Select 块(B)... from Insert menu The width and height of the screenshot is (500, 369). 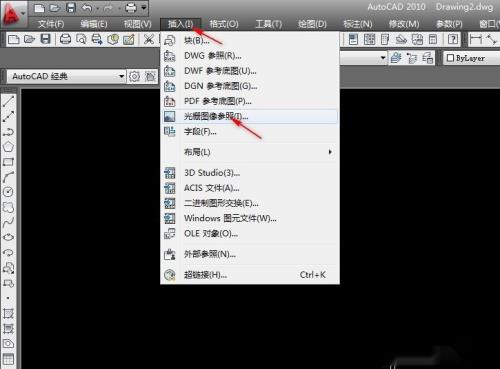click(x=250, y=40)
